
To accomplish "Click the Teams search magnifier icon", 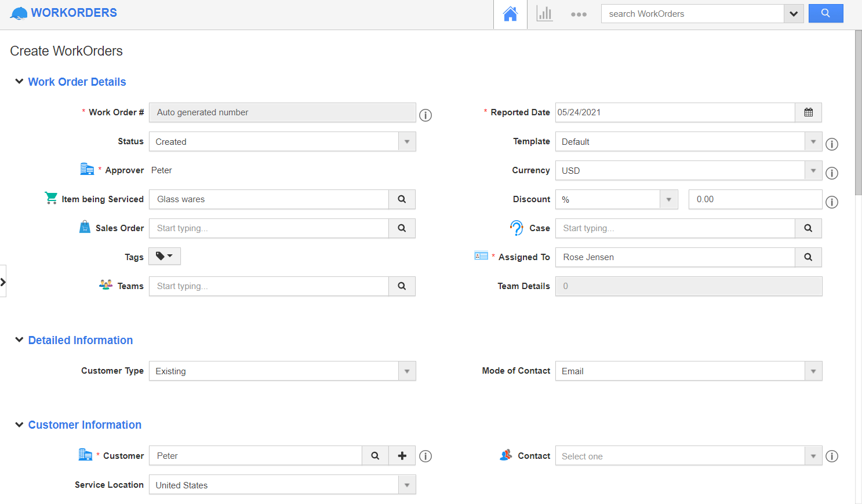I will tap(402, 286).
